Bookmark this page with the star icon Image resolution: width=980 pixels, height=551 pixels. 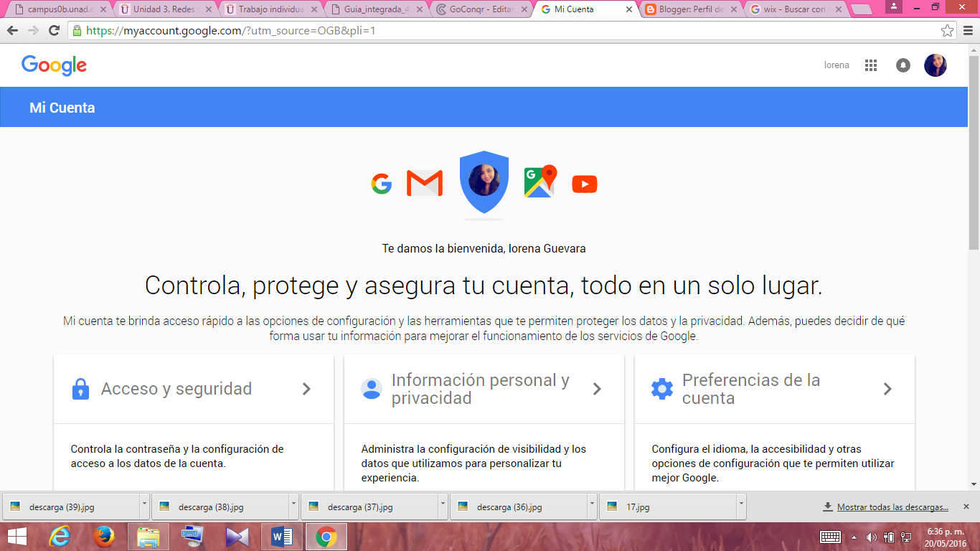click(948, 31)
